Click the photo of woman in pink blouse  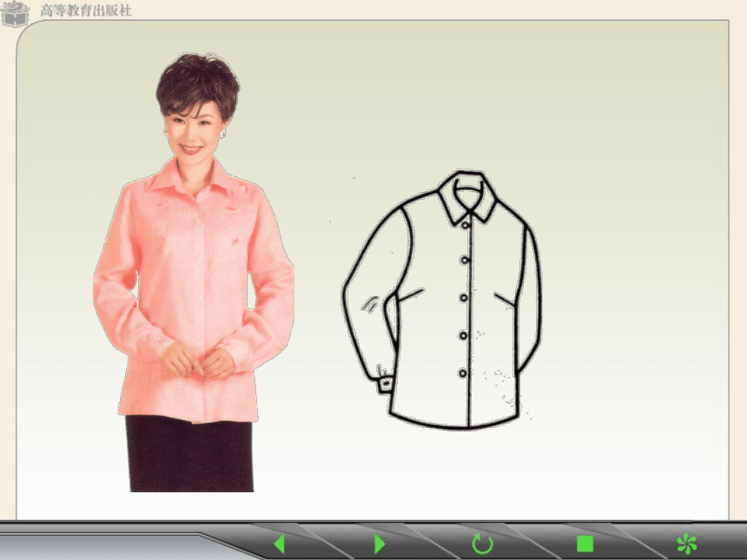pyautogui.click(x=194, y=273)
